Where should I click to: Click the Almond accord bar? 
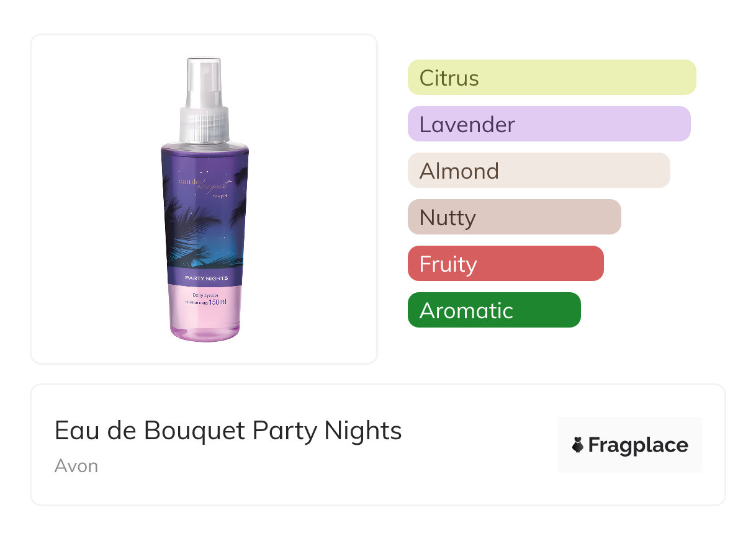pos(538,171)
